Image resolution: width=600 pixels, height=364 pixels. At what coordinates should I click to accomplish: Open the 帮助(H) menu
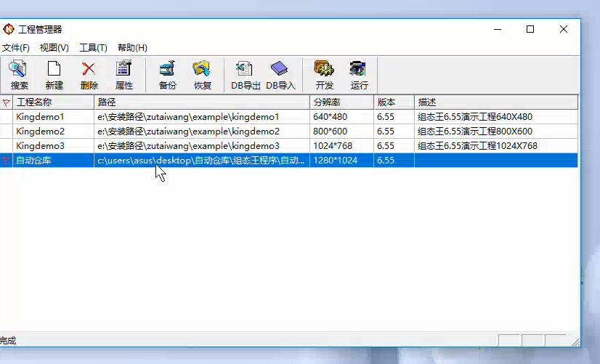tap(132, 48)
